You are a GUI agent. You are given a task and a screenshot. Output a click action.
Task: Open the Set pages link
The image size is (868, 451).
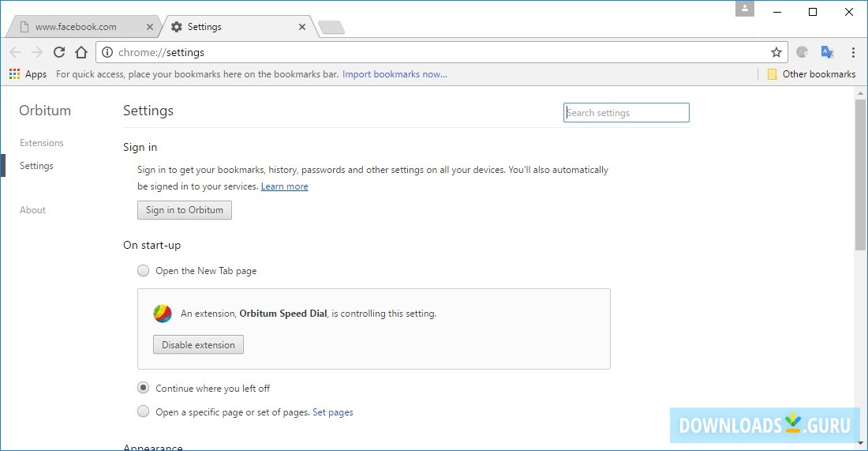click(x=333, y=412)
